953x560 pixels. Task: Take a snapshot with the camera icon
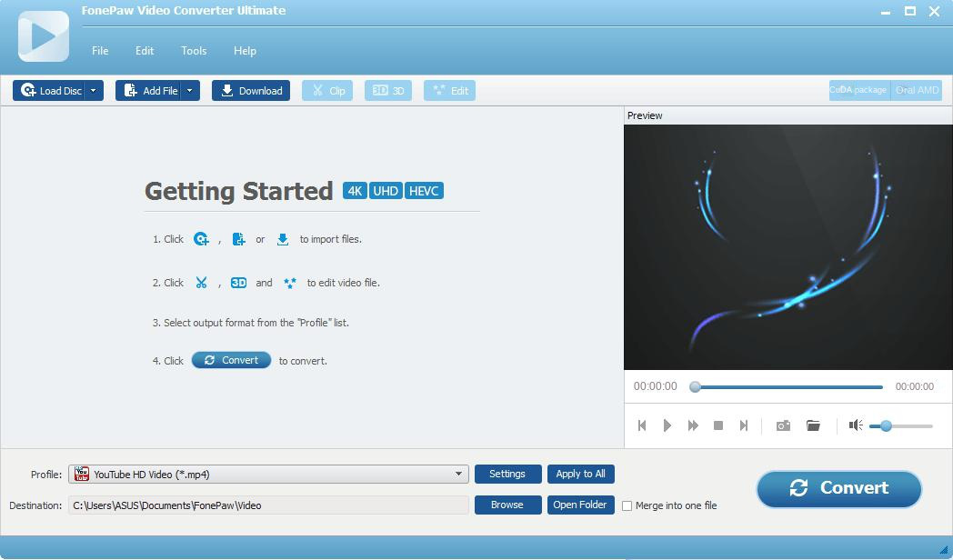point(782,425)
